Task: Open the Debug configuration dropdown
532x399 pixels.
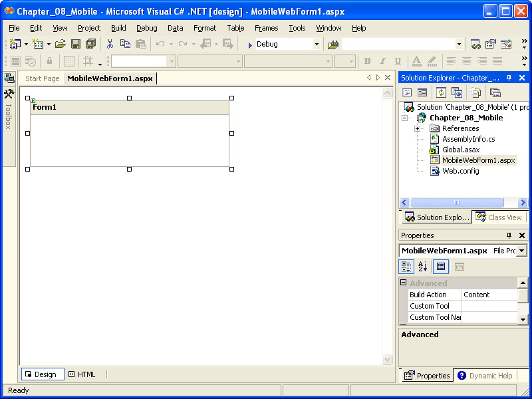Action: click(x=317, y=44)
